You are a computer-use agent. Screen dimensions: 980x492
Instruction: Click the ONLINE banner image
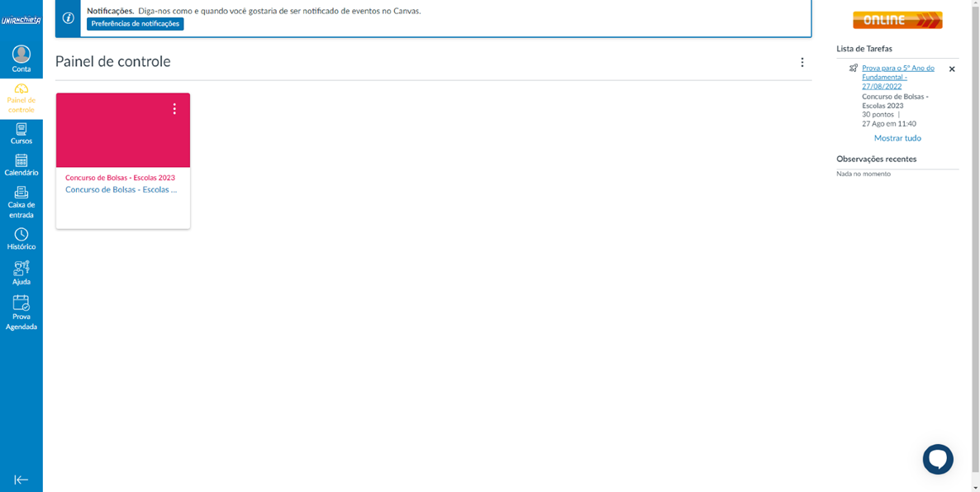point(897,20)
